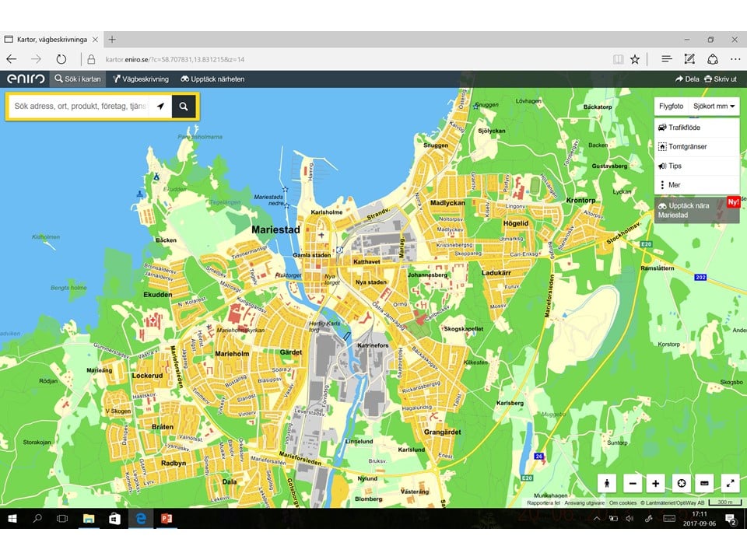Click the yellow-framed search magnifier button

click(x=184, y=107)
